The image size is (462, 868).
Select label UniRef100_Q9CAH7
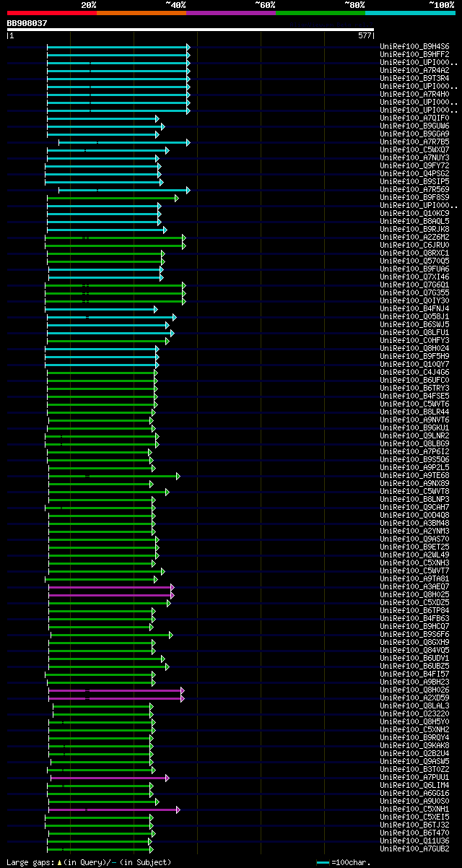click(x=414, y=507)
